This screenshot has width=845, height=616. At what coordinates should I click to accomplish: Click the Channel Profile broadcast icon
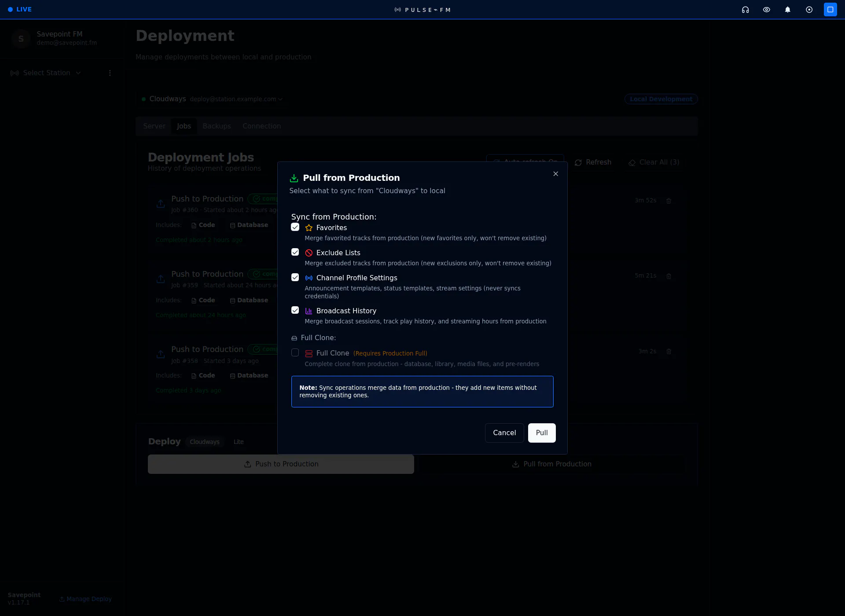click(309, 278)
